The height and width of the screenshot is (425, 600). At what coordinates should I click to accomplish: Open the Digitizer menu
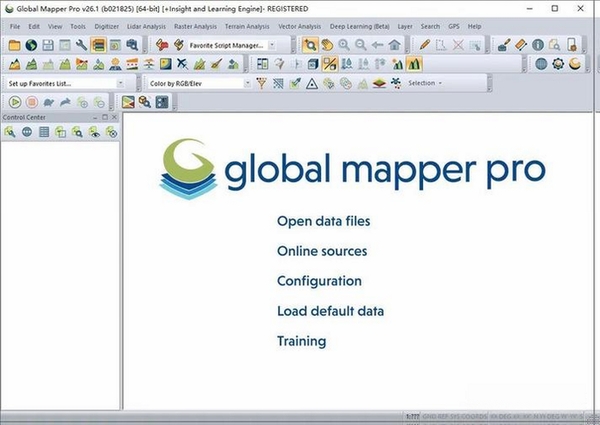pos(106,26)
